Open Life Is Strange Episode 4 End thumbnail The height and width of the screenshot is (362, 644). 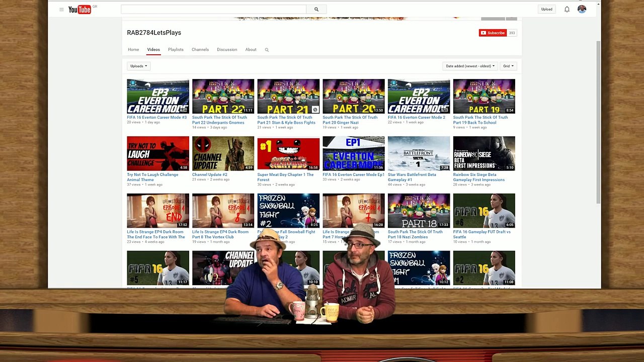[x=158, y=211]
